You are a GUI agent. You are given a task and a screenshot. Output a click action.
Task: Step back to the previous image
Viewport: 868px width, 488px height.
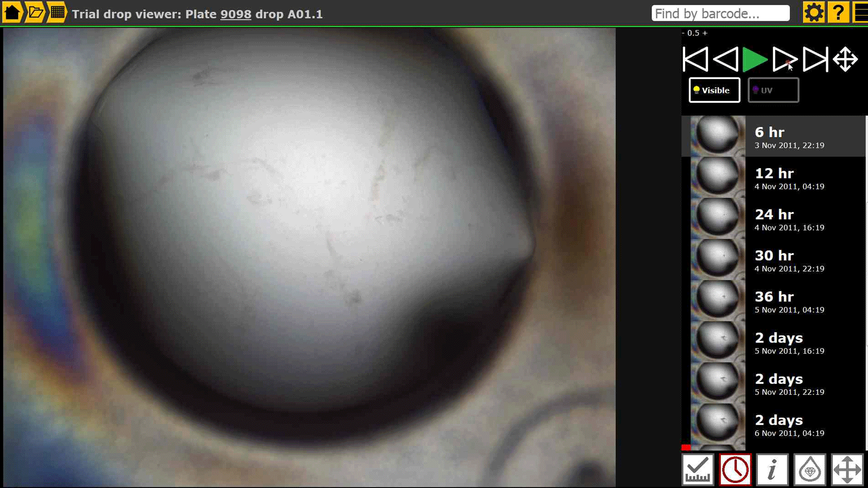coord(726,59)
